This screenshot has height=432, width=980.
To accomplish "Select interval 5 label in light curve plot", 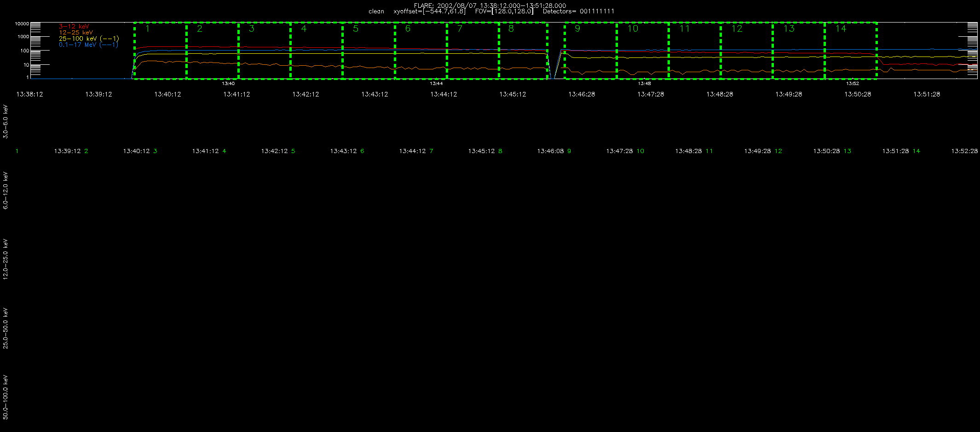I will [355, 28].
